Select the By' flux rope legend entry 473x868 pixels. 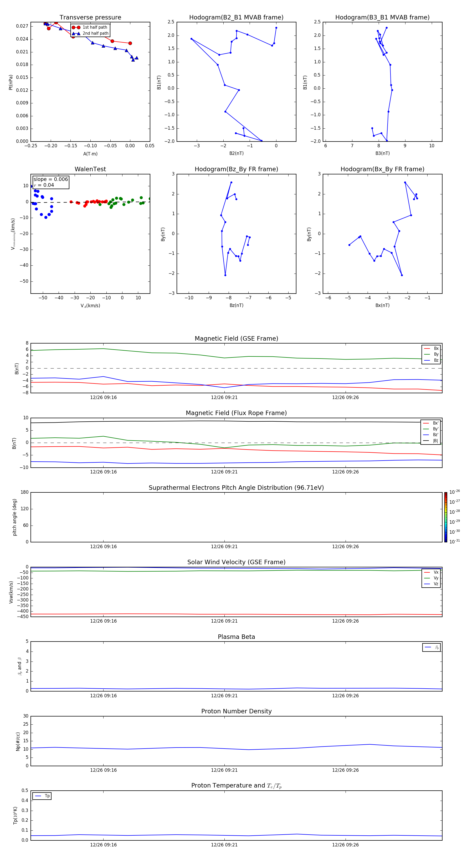[x=431, y=429]
